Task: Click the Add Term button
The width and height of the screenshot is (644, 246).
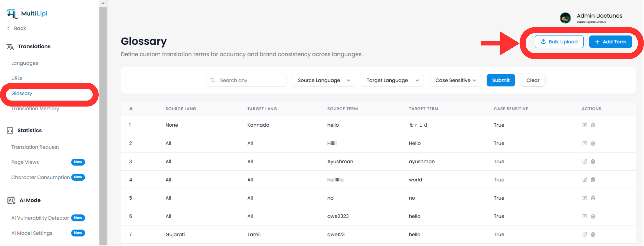Action: click(610, 42)
